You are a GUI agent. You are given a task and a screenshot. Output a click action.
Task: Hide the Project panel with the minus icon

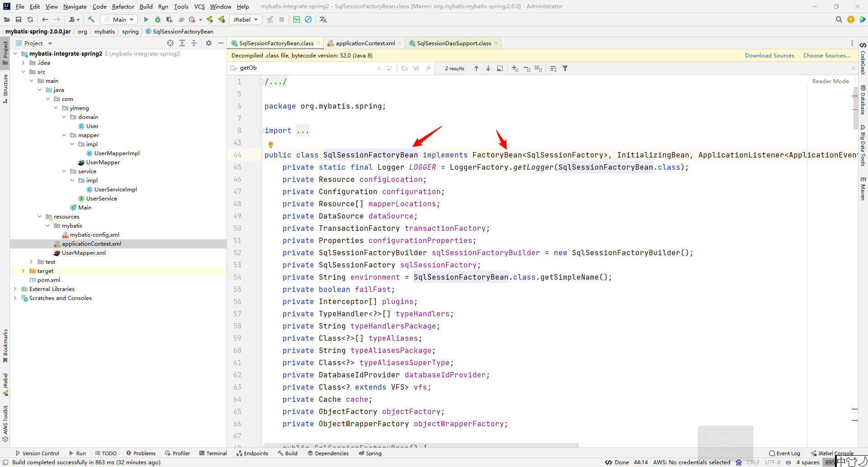221,43
